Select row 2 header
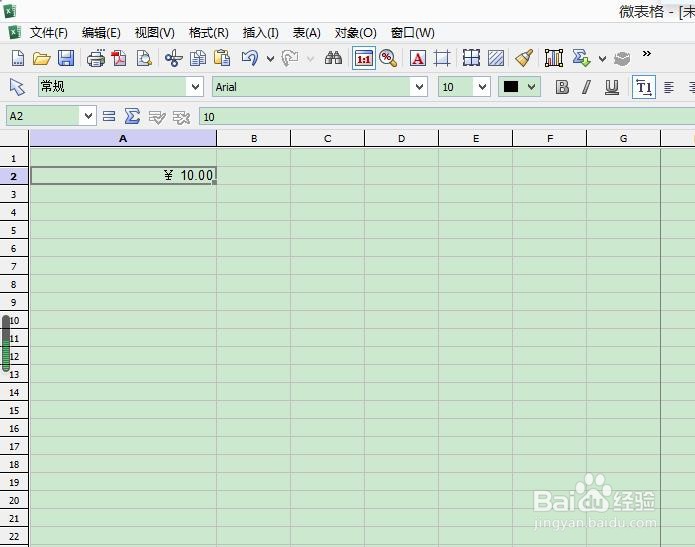The height and width of the screenshot is (547, 695). [14, 176]
